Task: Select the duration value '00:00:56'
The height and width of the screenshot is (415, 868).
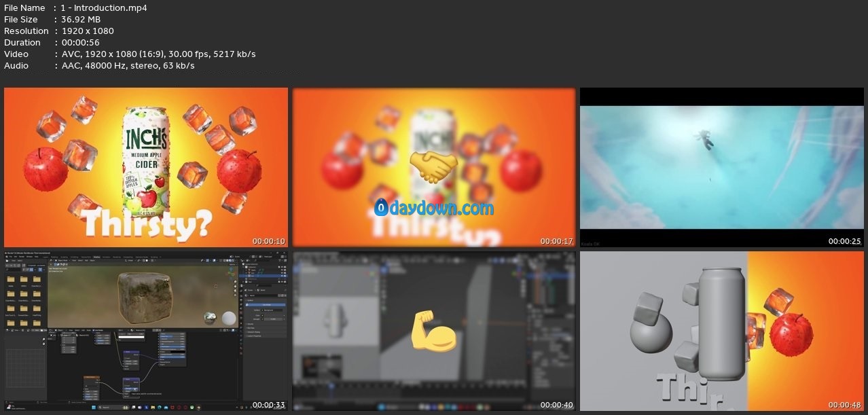Action: tap(81, 43)
